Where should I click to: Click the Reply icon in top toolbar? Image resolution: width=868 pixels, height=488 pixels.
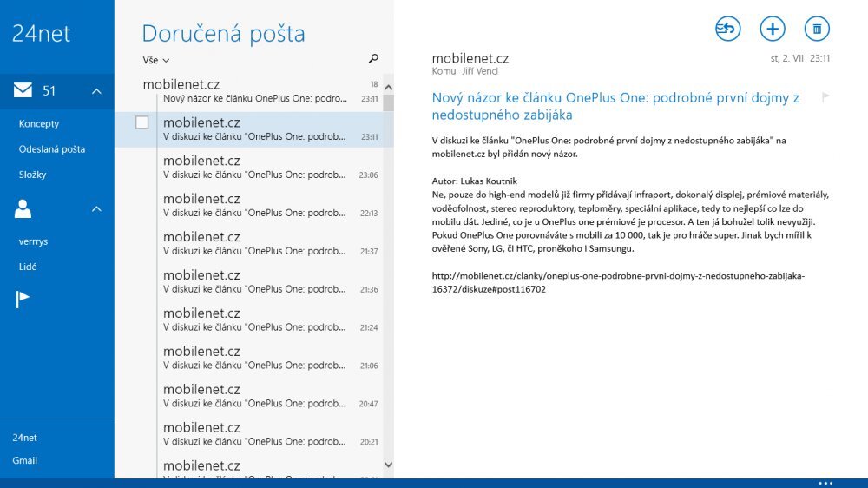727,29
